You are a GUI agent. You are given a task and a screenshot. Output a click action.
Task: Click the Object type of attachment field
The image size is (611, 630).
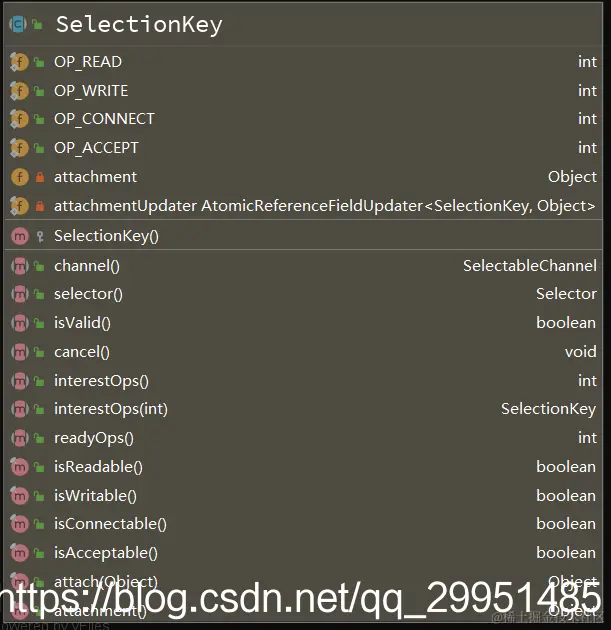572,177
